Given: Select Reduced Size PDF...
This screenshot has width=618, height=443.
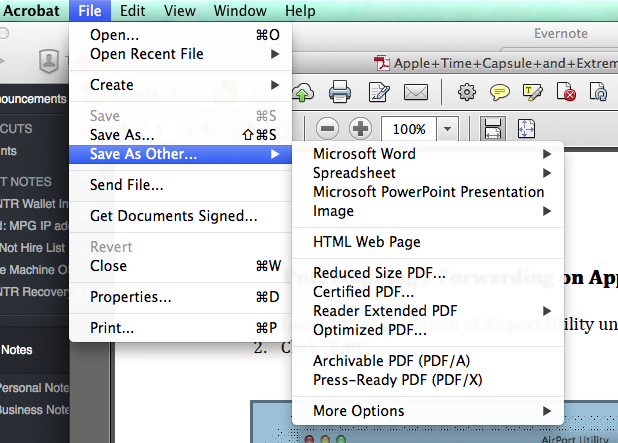Looking at the screenshot, I should tap(428, 273).
